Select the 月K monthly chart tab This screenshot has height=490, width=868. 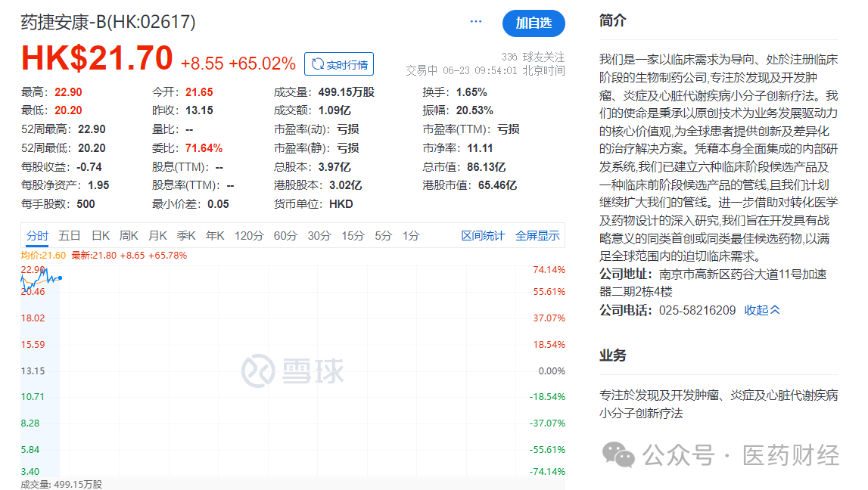point(157,236)
